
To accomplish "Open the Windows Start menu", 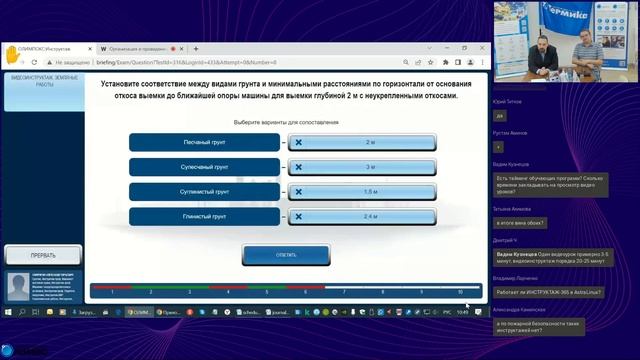I will [x=8, y=312].
